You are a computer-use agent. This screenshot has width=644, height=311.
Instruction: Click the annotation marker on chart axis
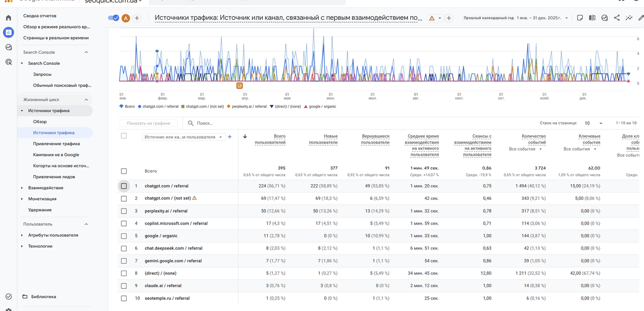239,85
